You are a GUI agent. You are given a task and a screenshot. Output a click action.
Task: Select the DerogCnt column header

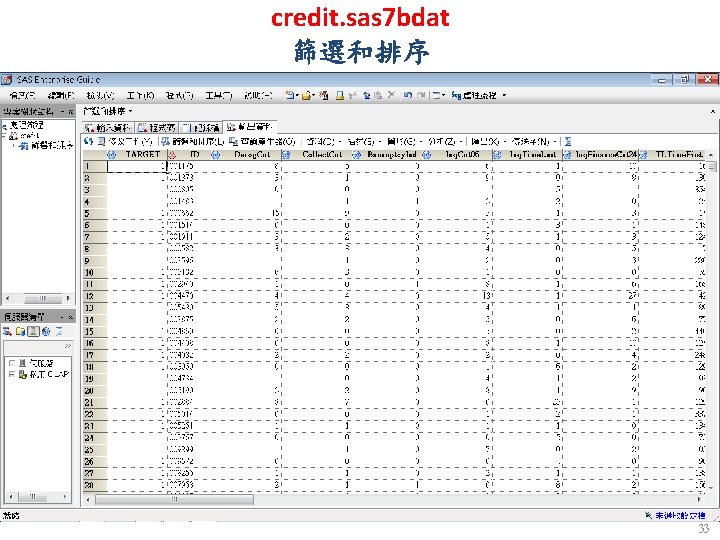point(246,155)
